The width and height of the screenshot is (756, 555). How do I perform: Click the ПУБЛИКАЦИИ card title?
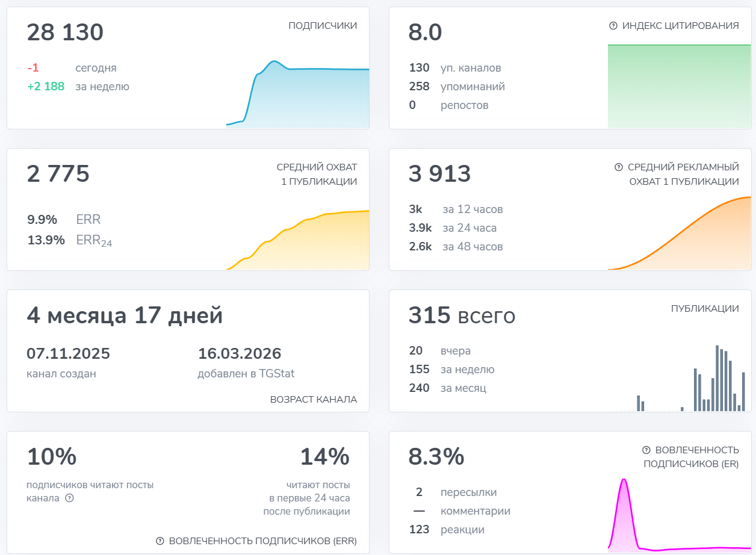coord(705,308)
